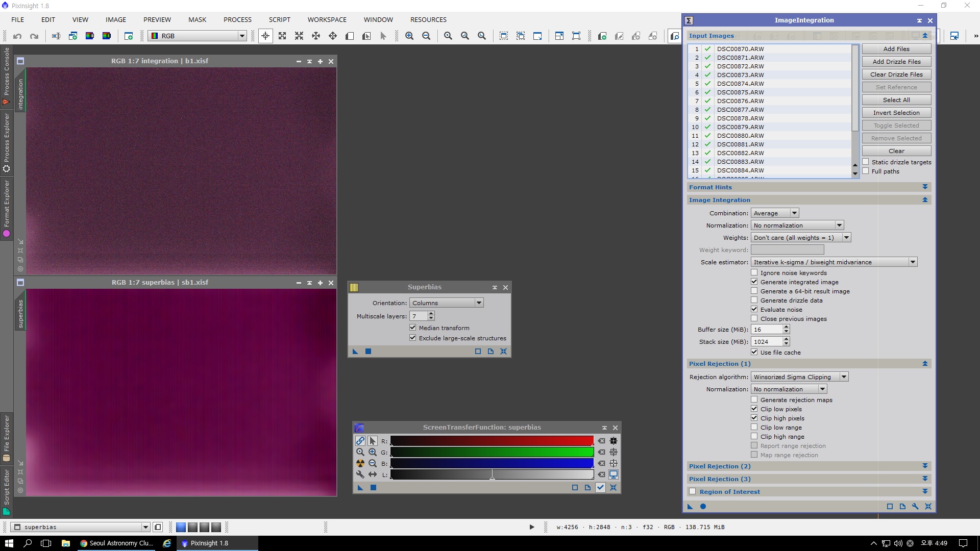The height and width of the screenshot is (551, 980).
Task: Click the Undo arrow in the toolbar
Action: click(x=17, y=36)
